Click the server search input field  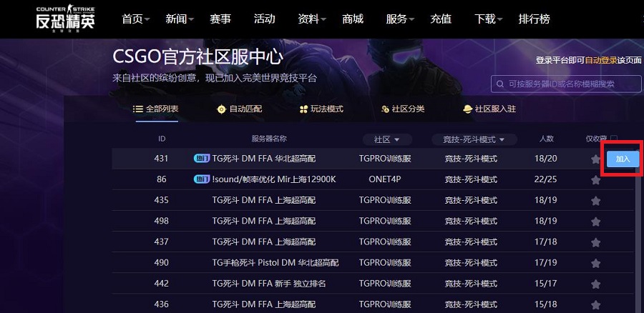pos(566,84)
